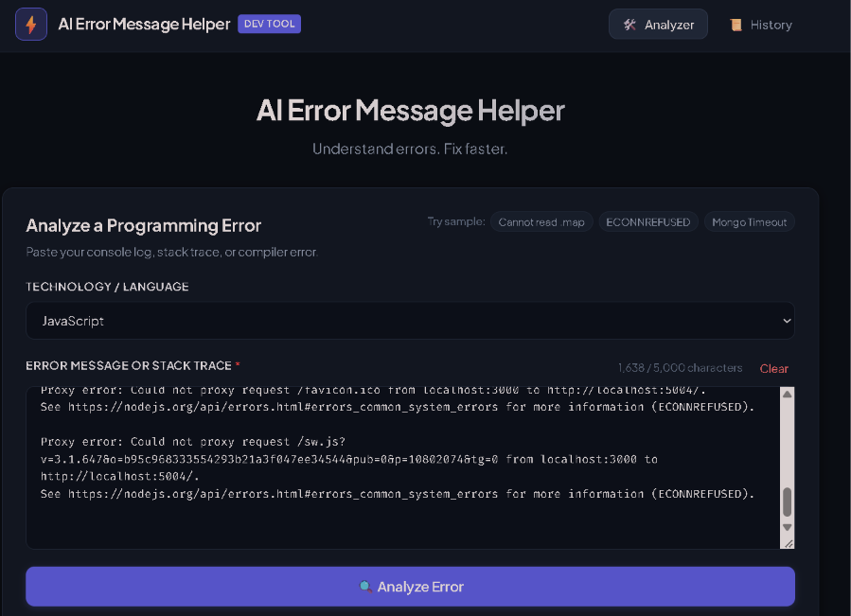
Task: Click the '1,638 / 5,000 characters' counter
Action: point(680,368)
